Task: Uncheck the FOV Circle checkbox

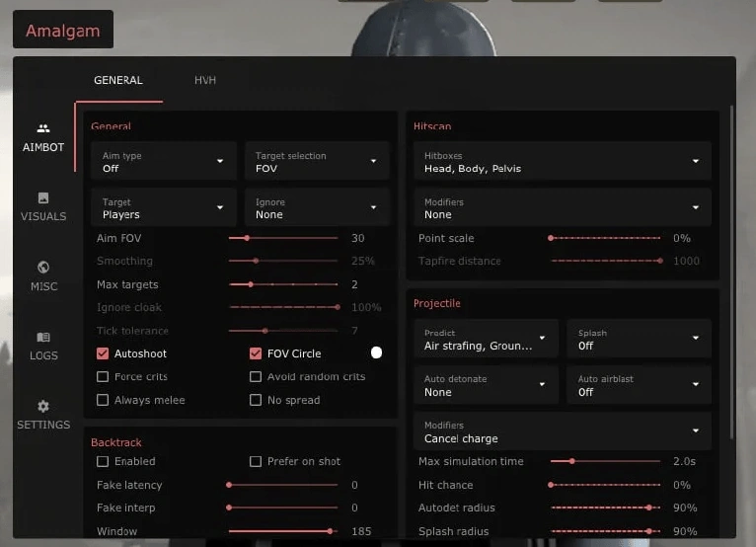Action: coord(256,353)
